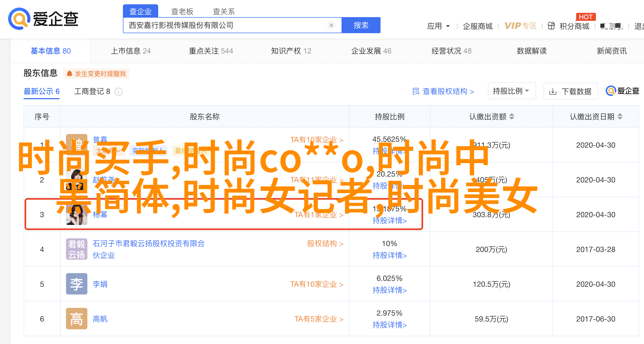
Task: Click the 发生变更时提醒我 button
Action: [96, 74]
